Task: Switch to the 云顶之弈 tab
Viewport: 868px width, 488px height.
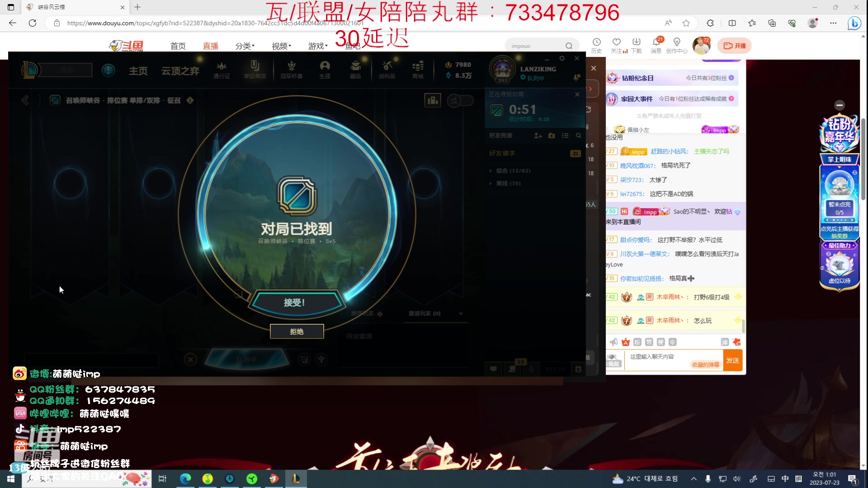Action: [x=179, y=71]
